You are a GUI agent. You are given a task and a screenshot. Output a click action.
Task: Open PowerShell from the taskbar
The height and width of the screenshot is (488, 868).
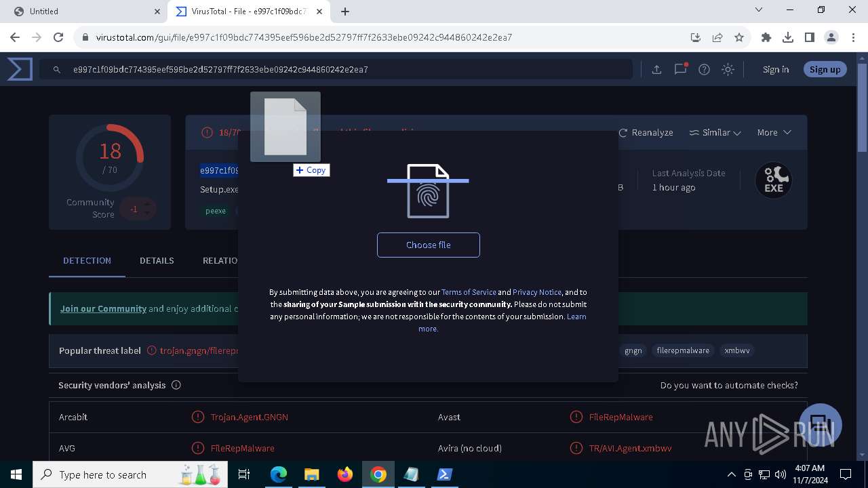[444, 474]
